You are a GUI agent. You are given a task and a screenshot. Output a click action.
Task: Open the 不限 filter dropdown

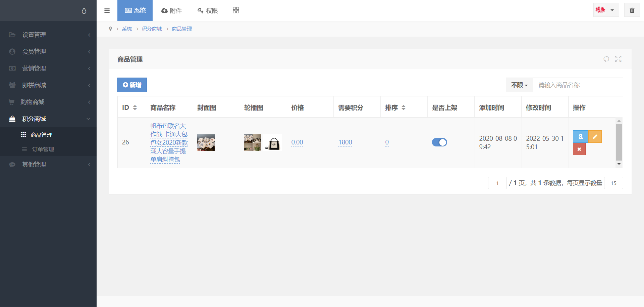(x=519, y=85)
